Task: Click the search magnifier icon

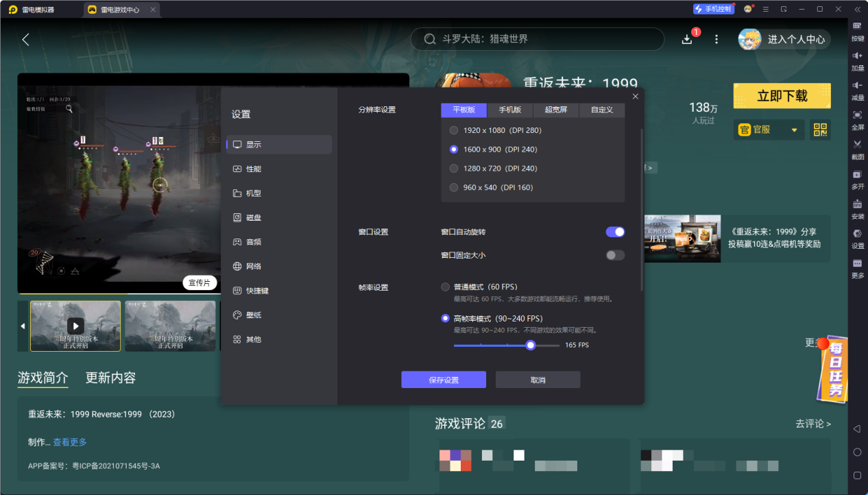Action: point(430,39)
